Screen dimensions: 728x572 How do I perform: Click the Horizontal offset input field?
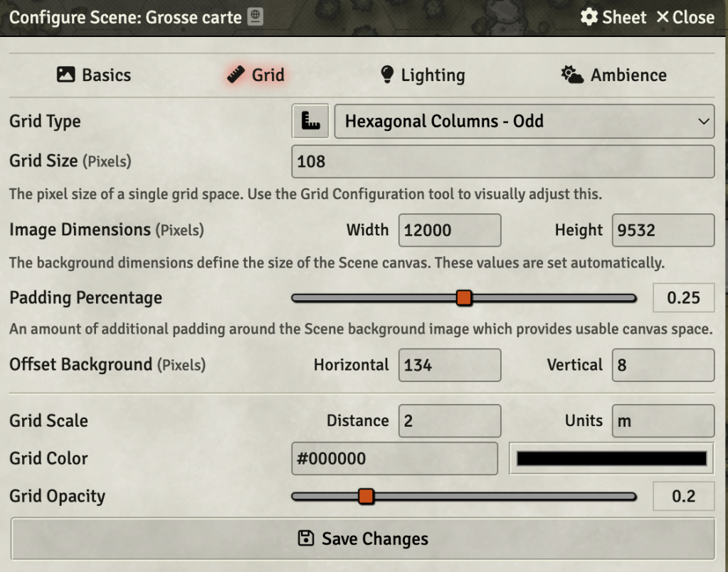point(450,365)
